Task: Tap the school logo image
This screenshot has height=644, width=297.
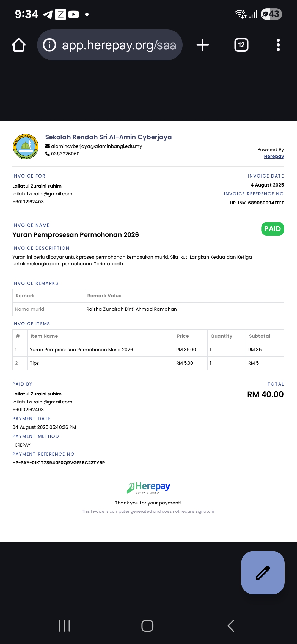Action: (x=26, y=146)
